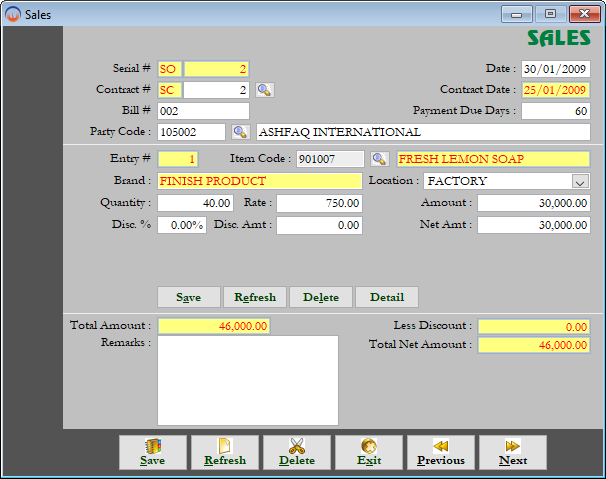Click inside the Remarks text area
Viewport: 606px width, 479px height.
click(x=248, y=380)
